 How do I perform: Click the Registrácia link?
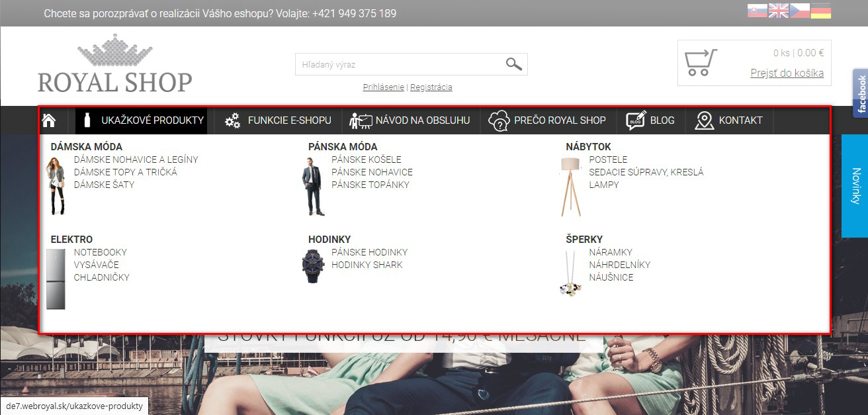tap(431, 87)
